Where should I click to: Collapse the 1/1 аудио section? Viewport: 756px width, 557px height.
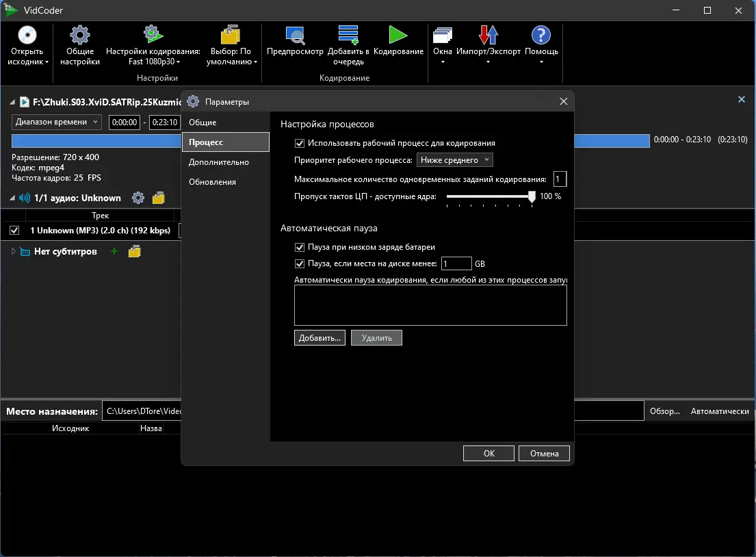click(x=12, y=198)
